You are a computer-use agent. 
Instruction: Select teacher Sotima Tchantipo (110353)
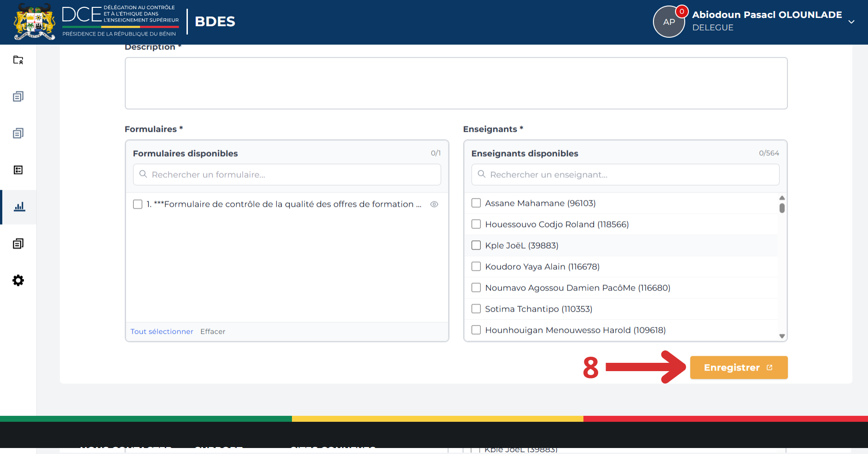(x=476, y=309)
